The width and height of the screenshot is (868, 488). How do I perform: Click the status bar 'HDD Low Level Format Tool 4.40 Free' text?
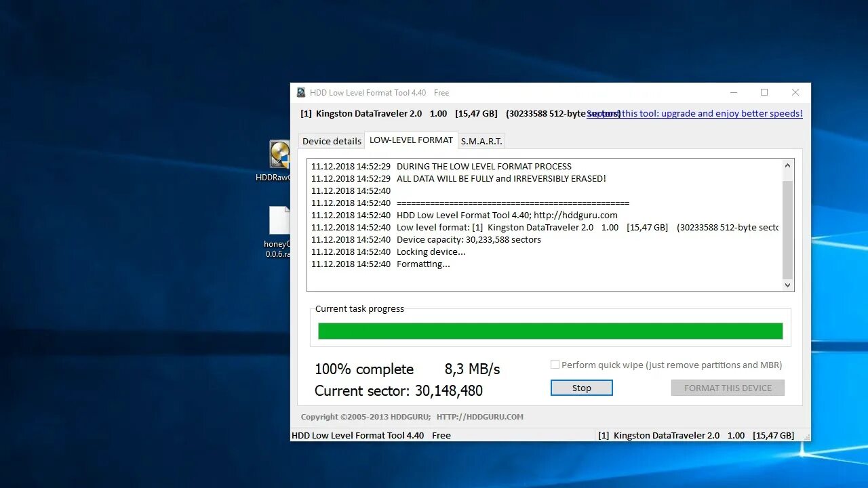click(x=371, y=436)
